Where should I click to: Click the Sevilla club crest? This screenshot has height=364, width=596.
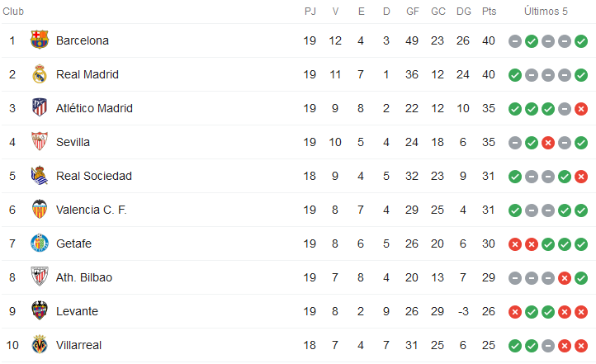40,141
